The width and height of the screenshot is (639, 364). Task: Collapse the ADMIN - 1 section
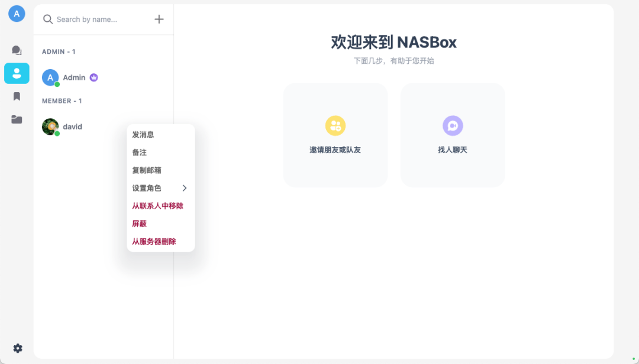click(59, 51)
